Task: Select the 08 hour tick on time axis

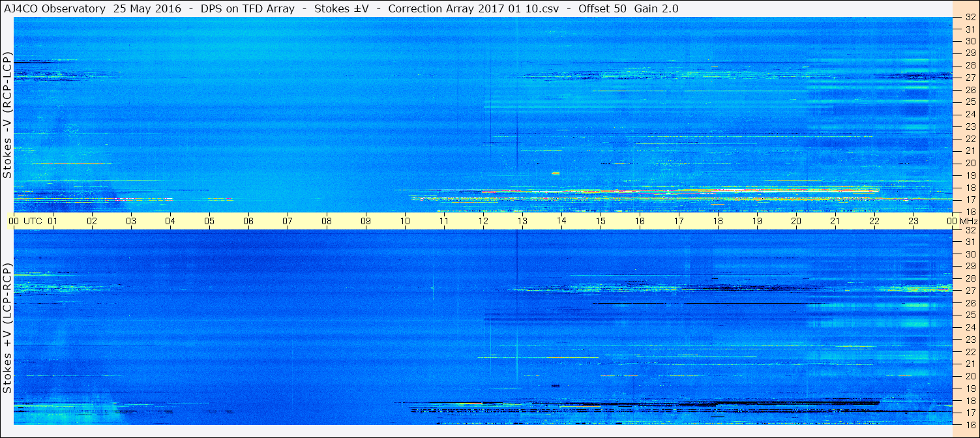Action: [x=327, y=221]
